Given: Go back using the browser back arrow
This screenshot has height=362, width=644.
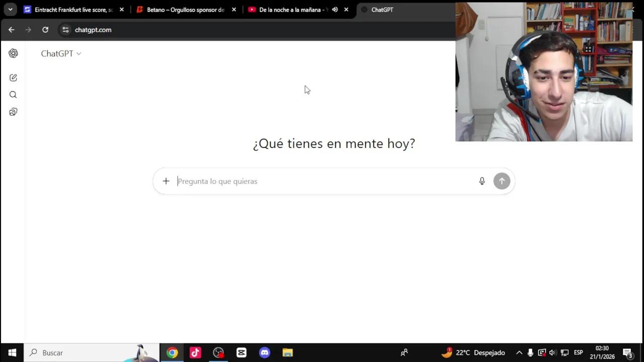Looking at the screenshot, I should click(12, 30).
